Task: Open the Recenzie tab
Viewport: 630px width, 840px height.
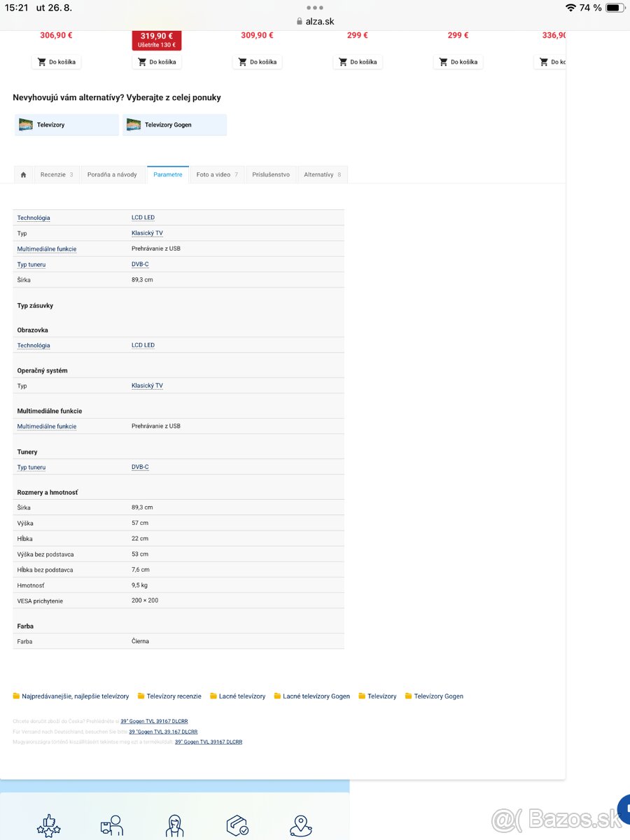Action: point(56,175)
